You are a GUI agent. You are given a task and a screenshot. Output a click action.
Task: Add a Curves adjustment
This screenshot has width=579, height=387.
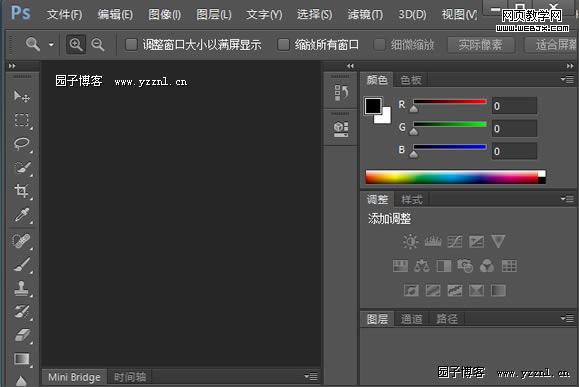(455, 242)
